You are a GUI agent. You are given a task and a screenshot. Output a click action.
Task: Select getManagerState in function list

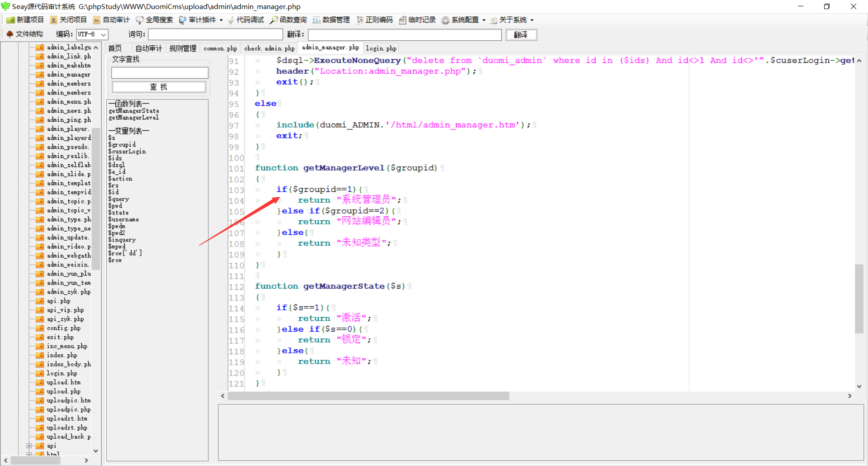coord(134,111)
